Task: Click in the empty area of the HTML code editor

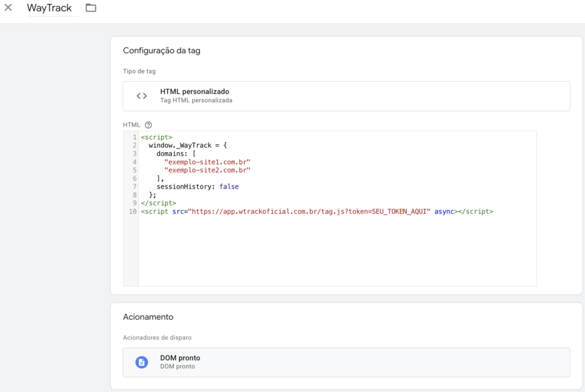Action: [x=337, y=250]
